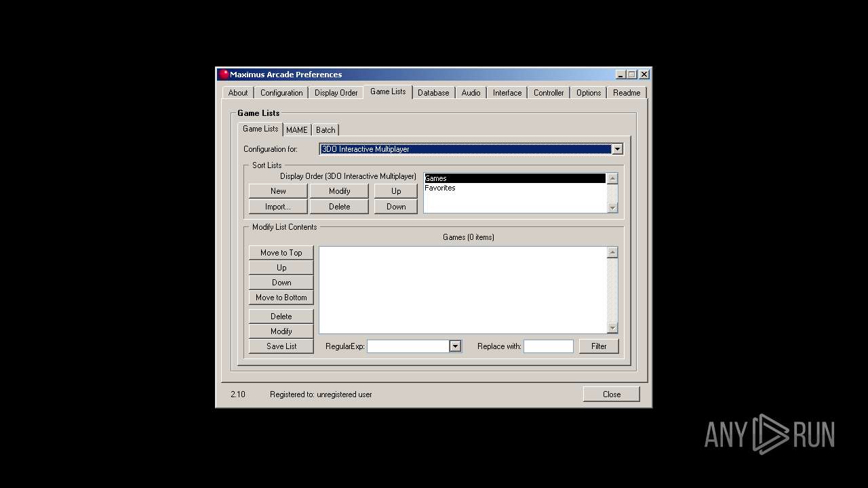Click Modify in Sort Lists

[339, 191]
